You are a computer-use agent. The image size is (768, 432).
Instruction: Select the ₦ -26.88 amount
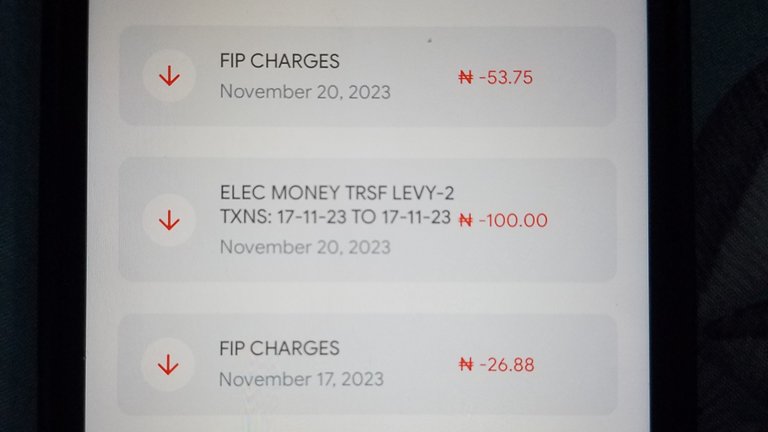click(x=496, y=364)
